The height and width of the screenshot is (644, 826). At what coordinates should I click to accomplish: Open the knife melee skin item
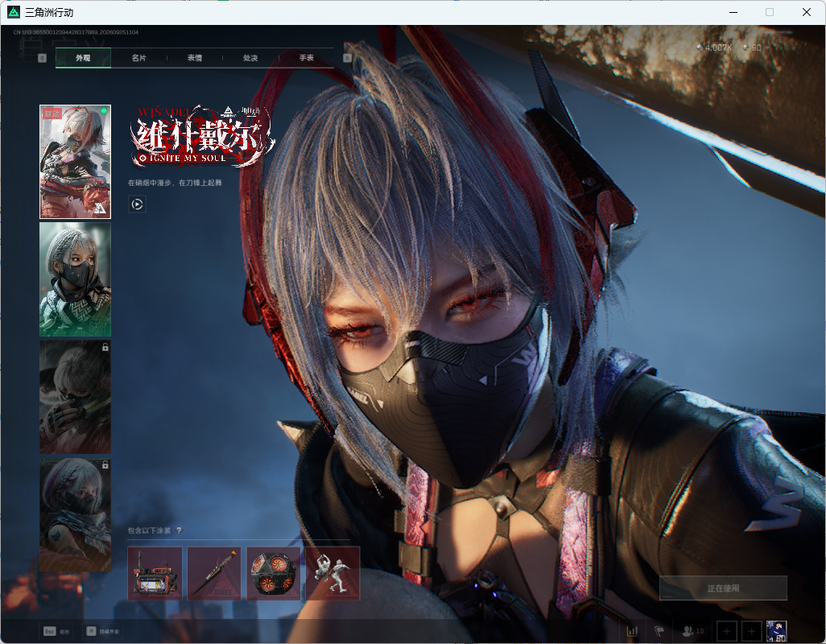214,573
